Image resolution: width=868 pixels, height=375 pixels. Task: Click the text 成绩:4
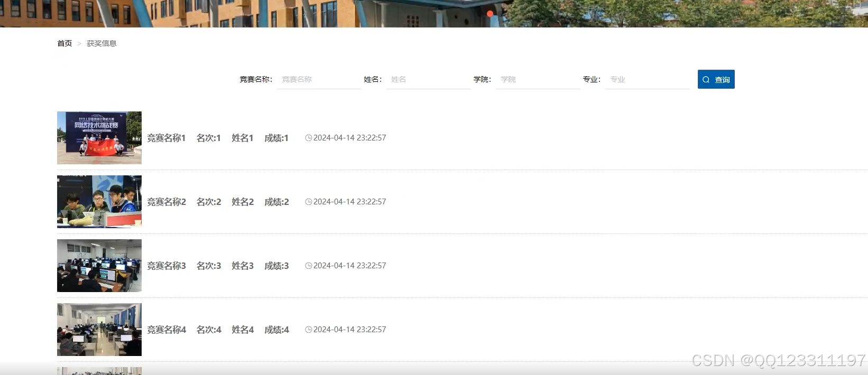pyautogui.click(x=276, y=330)
